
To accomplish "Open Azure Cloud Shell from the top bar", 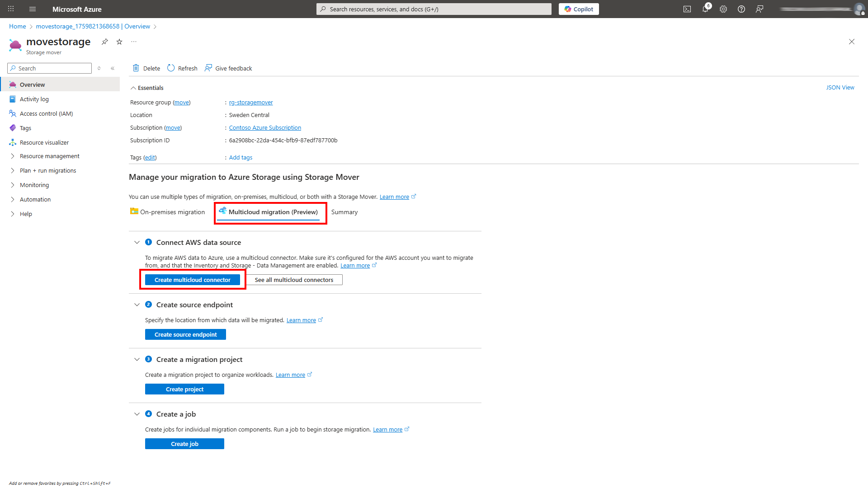I will point(687,9).
